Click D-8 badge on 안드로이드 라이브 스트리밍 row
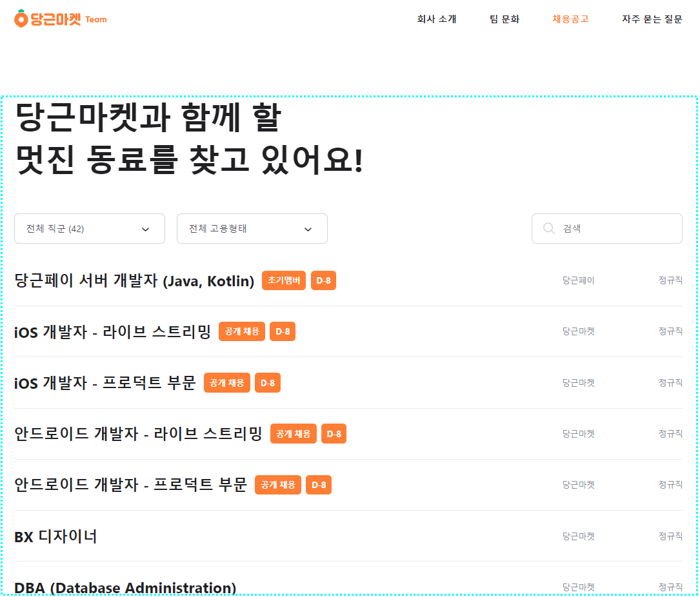 [334, 434]
